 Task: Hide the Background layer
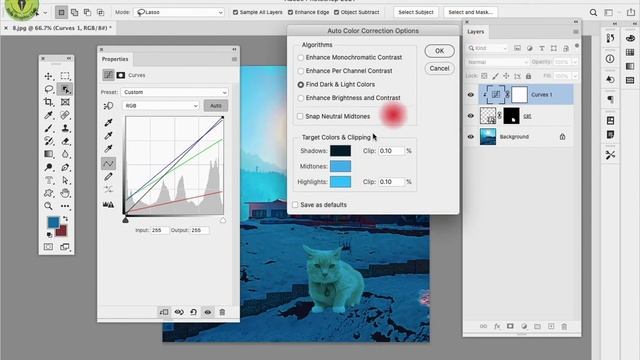pyautogui.click(x=471, y=137)
